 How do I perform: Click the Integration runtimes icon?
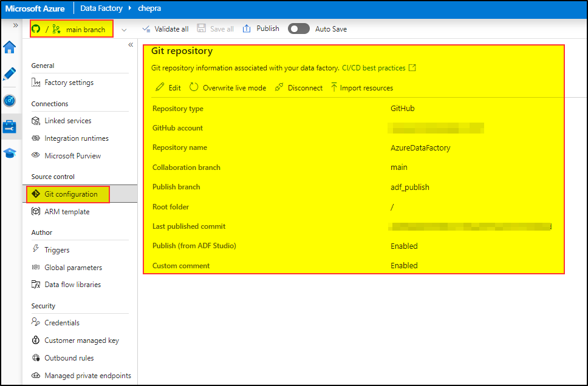pyautogui.click(x=36, y=138)
